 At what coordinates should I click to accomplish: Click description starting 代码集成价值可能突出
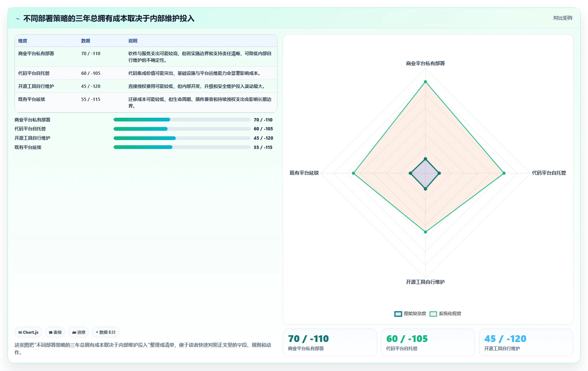[195, 73]
